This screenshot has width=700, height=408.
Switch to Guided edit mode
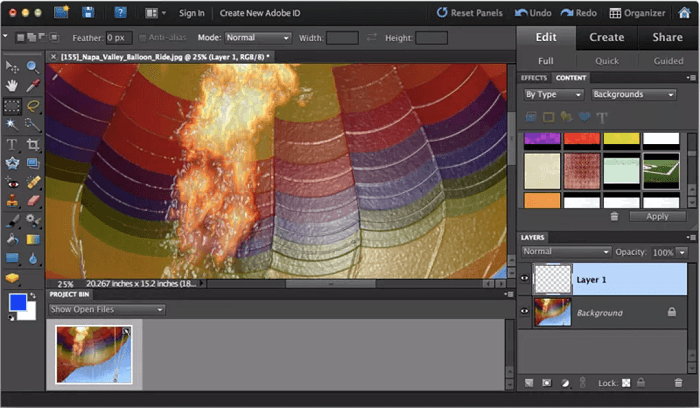pyautogui.click(x=668, y=61)
